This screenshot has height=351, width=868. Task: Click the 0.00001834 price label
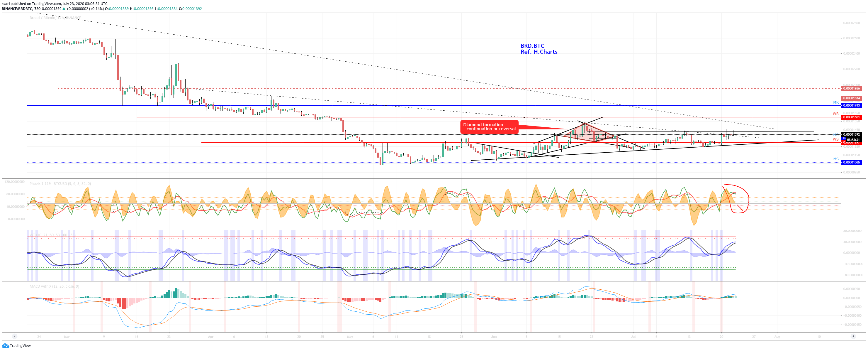[x=851, y=98]
